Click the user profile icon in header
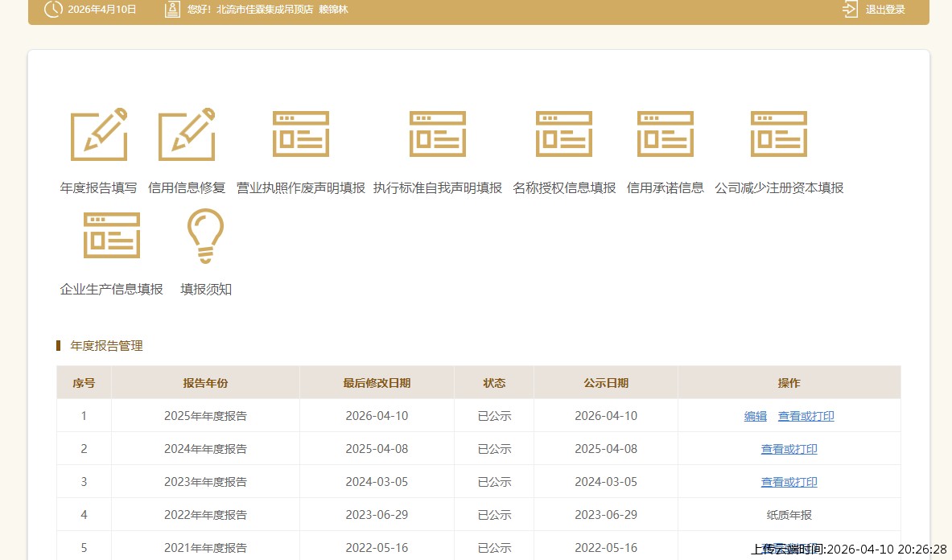 tap(172, 10)
